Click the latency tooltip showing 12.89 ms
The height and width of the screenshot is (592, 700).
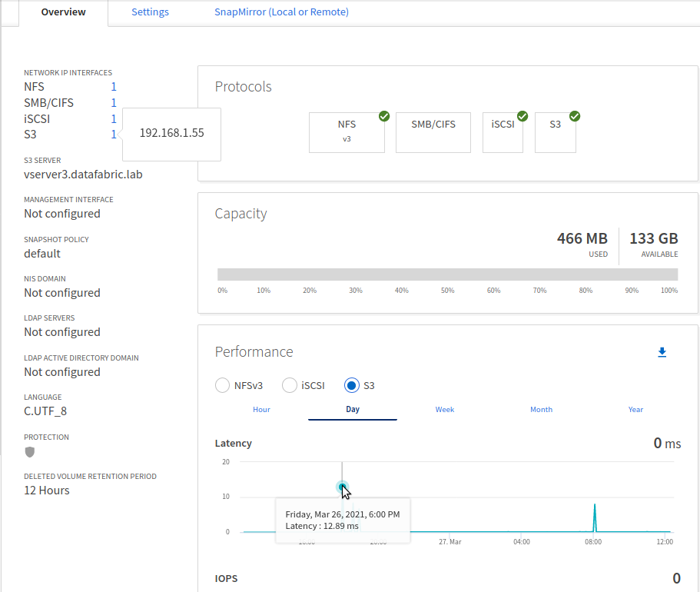[343, 520]
